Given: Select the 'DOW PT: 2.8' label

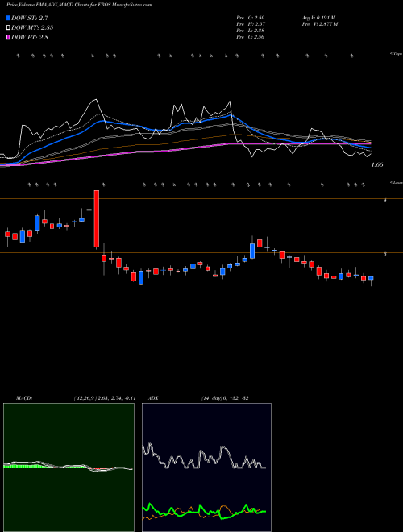Looking at the screenshot, I should (30, 37).
